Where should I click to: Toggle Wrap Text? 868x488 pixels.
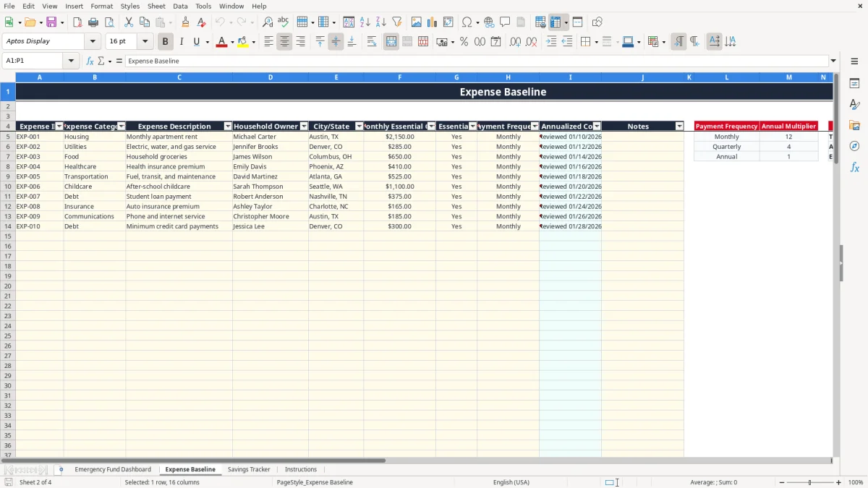(x=371, y=42)
